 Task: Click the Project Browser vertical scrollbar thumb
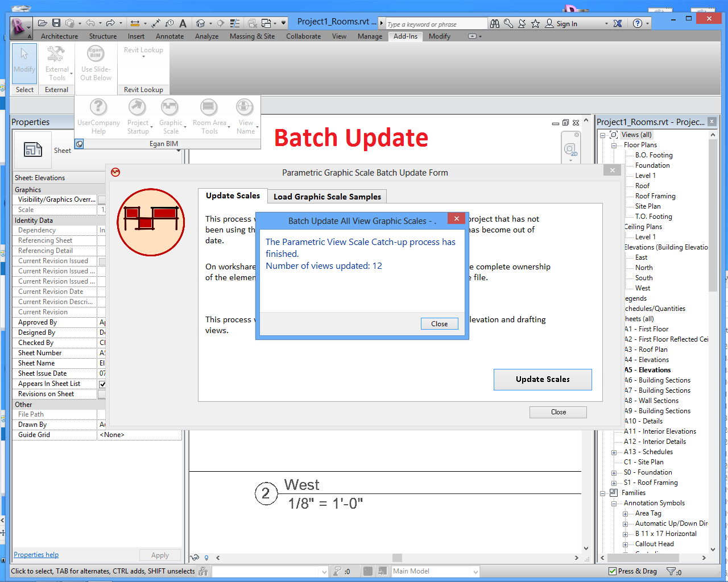713,215
